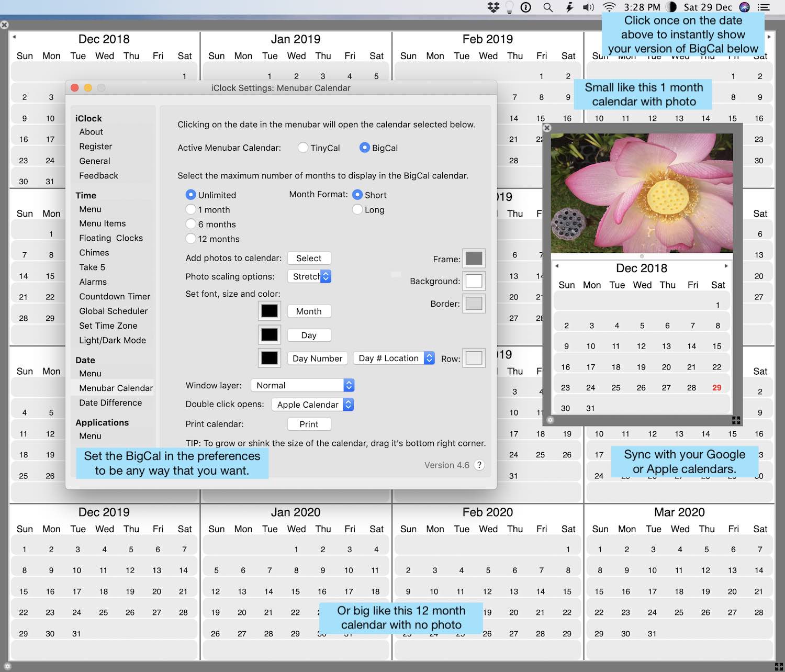Choose the 12 months option
This screenshot has width=785, height=672.
tap(190, 239)
